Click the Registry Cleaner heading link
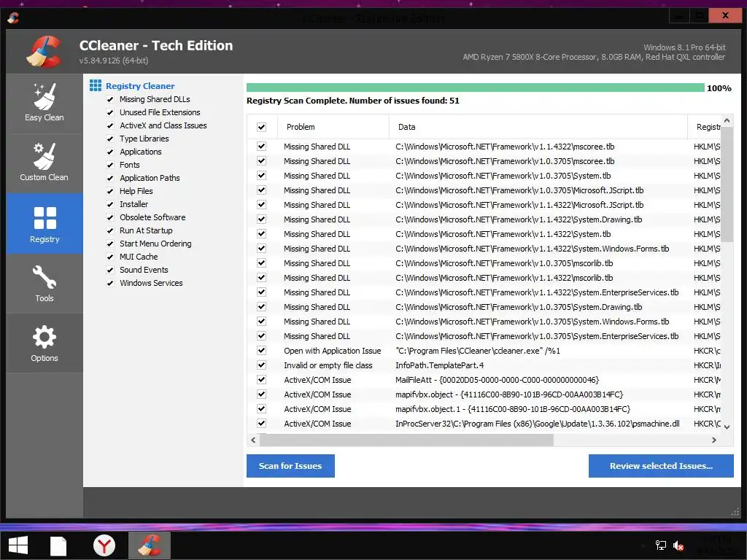747x560 pixels. pos(140,86)
